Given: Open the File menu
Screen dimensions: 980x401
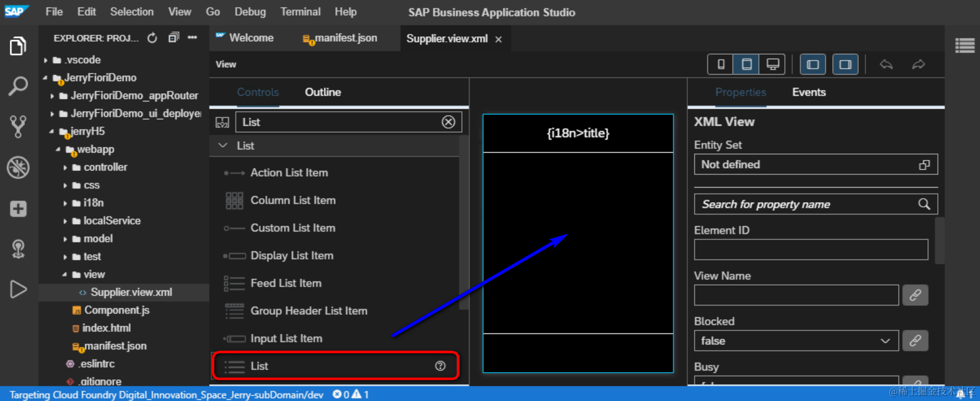Looking at the screenshot, I should [54, 11].
